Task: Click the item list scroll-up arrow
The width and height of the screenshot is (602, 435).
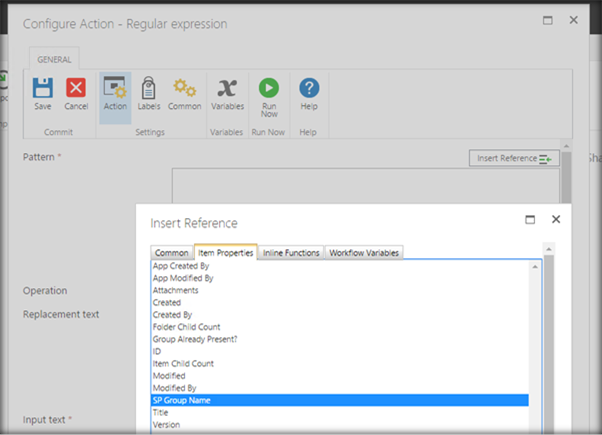Action: (x=535, y=266)
